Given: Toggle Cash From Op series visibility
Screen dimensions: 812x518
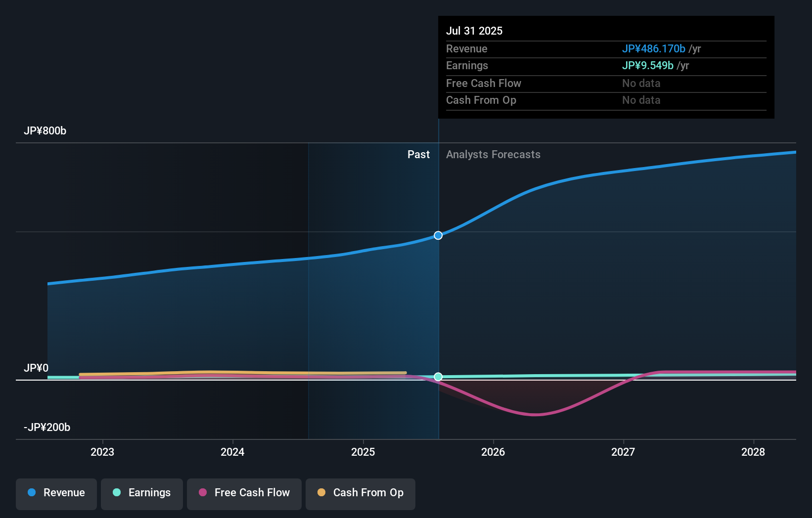Looking at the screenshot, I should tap(360, 493).
